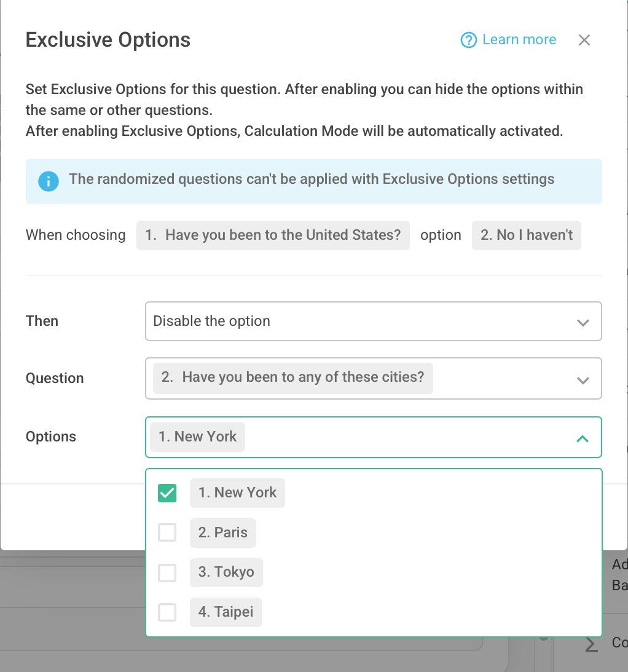Click the green chevron on the Options field

point(583,439)
